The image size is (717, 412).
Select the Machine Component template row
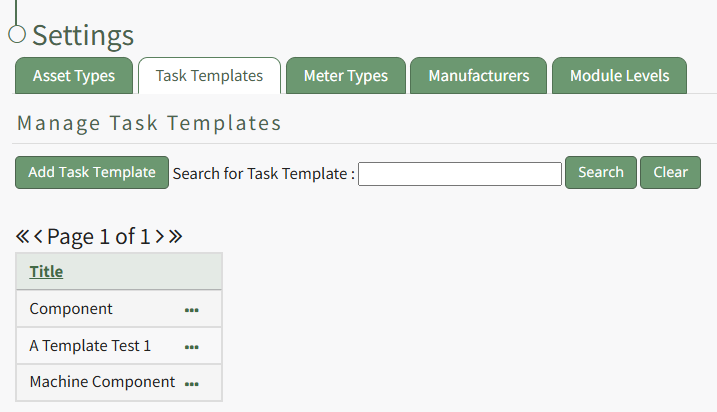point(102,382)
